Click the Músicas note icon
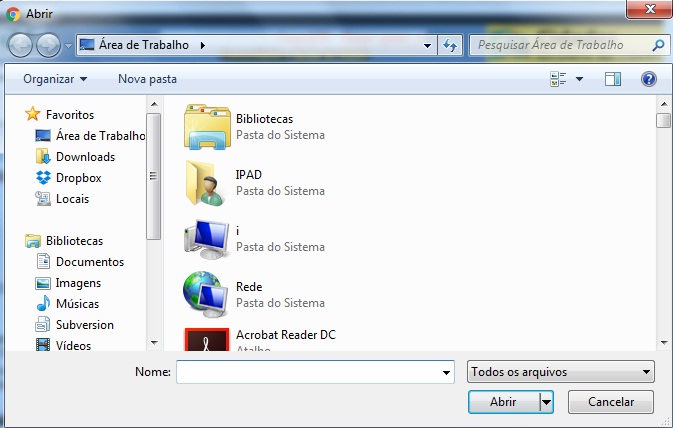The image size is (673, 428). (x=43, y=304)
